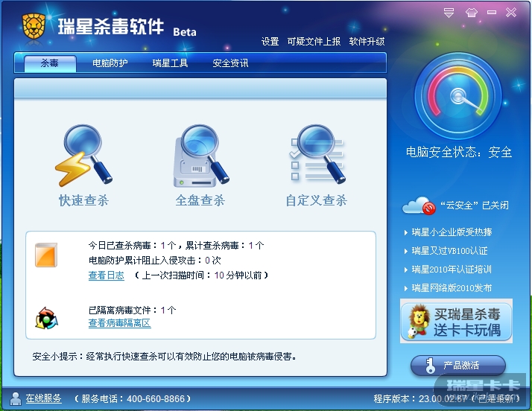Open news 瑞星又过VB100认证
The width and height of the screenshot is (532, 411).
coord(449,251)
